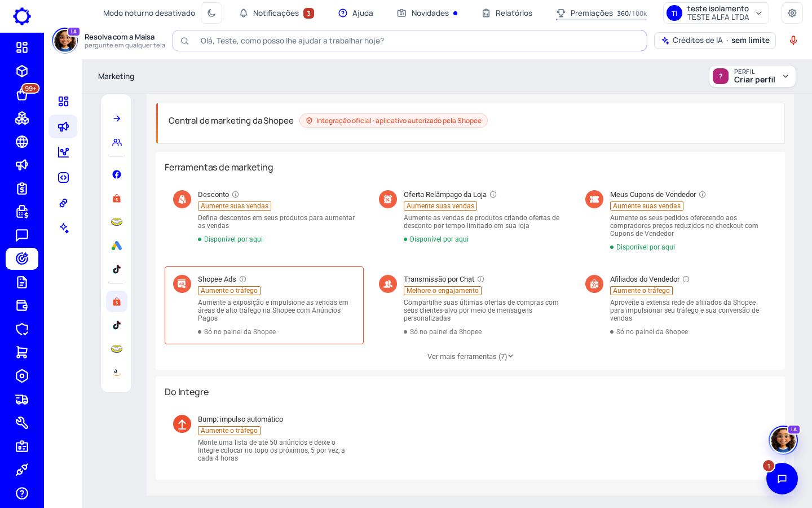Click the Maisa search input field

coord(409,41)
